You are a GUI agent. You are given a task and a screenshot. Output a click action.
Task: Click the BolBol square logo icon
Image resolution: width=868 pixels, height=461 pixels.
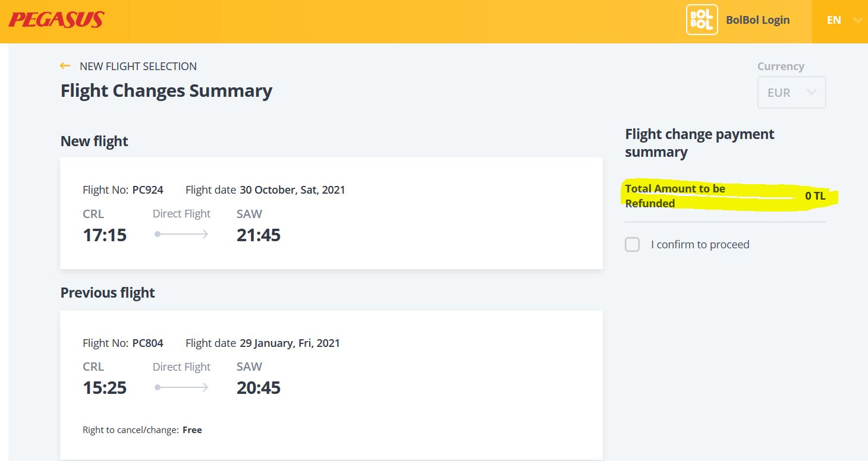tap(702, 20)
